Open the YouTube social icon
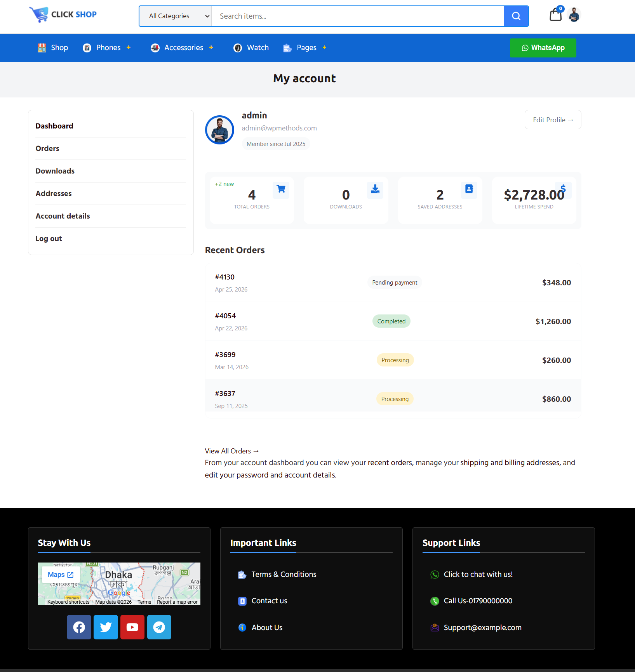This screenshot has width=635, height=672. [x=132, y=627]
